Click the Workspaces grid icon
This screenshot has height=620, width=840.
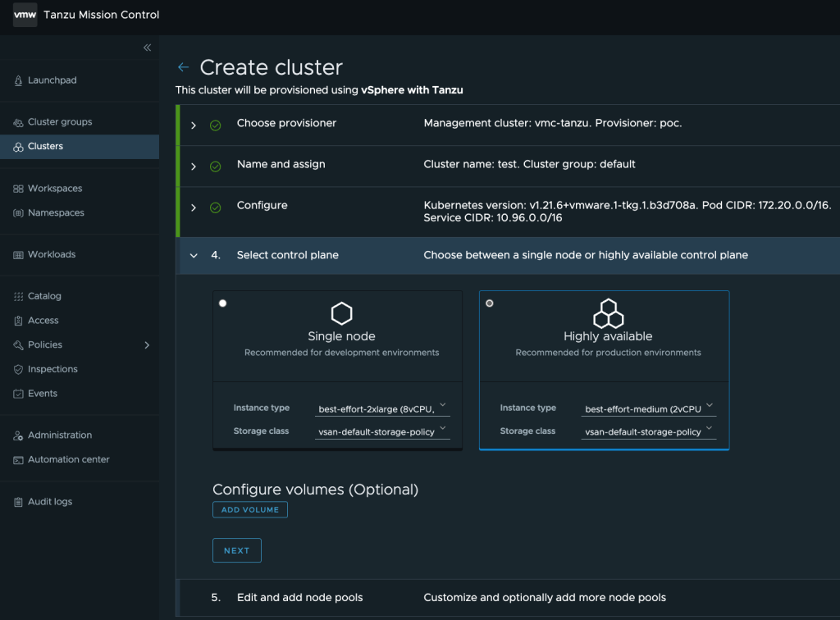(18, 189)
